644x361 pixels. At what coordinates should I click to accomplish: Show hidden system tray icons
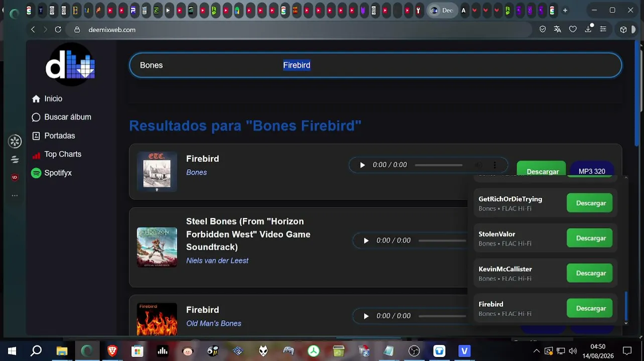pos(537,351)
